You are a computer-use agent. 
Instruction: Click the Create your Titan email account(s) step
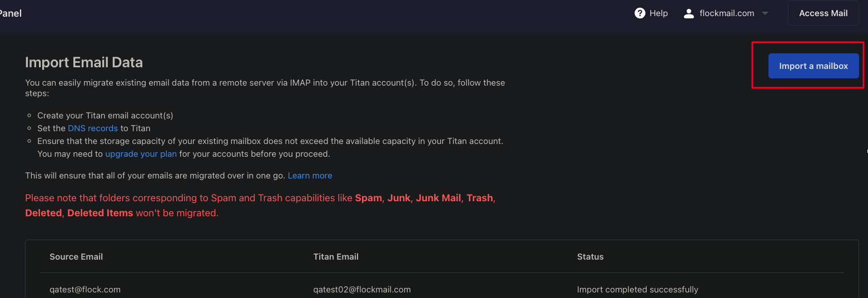[105, 116]
